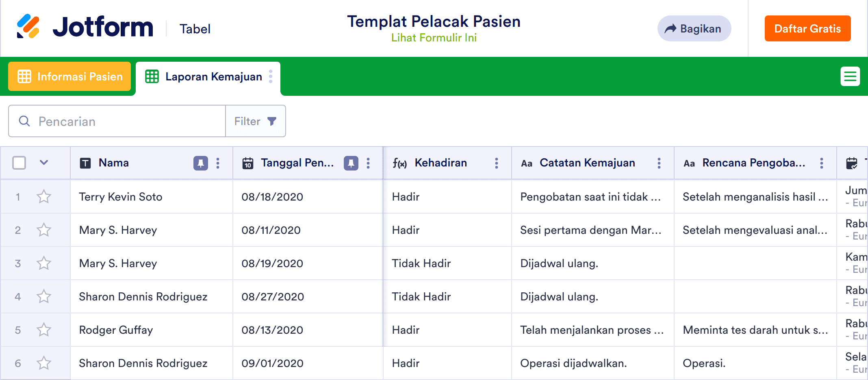Toggle select-all rows checkbox

tap(19, 163)
